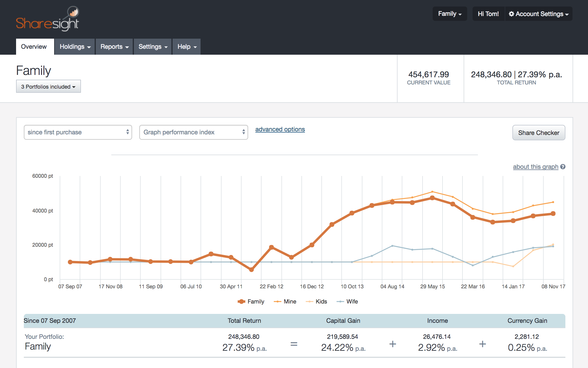Image resolution: width=588 pixels, height=368 pixels.
Task: Switch to the Overview tab
Action: pyautogui.click(x=34, y=47)
